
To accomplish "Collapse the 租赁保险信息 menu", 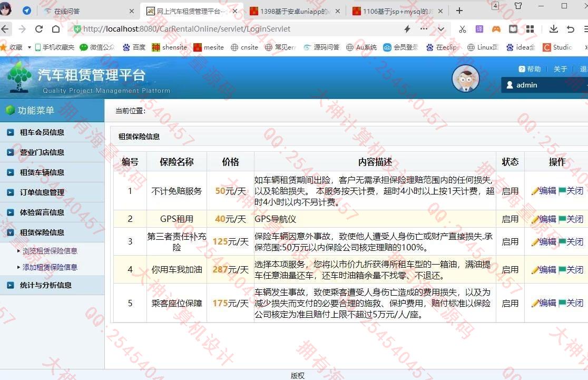I will coord(52,232).
